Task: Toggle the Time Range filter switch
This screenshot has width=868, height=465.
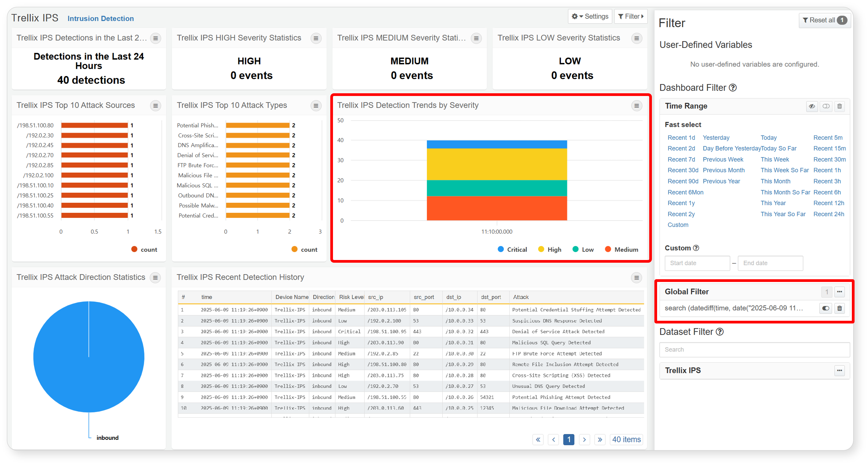Action: (x=826, y=107)
